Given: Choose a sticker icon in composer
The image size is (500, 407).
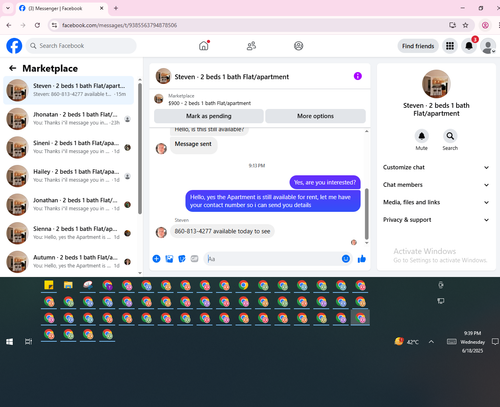Looking at the screenshot, I should coord(182,259).
